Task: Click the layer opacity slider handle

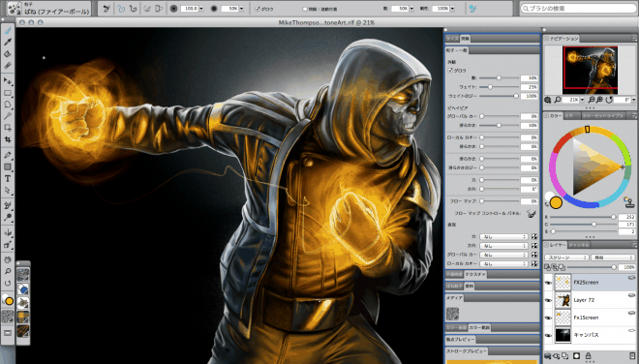Action: (x=613, y=267)
